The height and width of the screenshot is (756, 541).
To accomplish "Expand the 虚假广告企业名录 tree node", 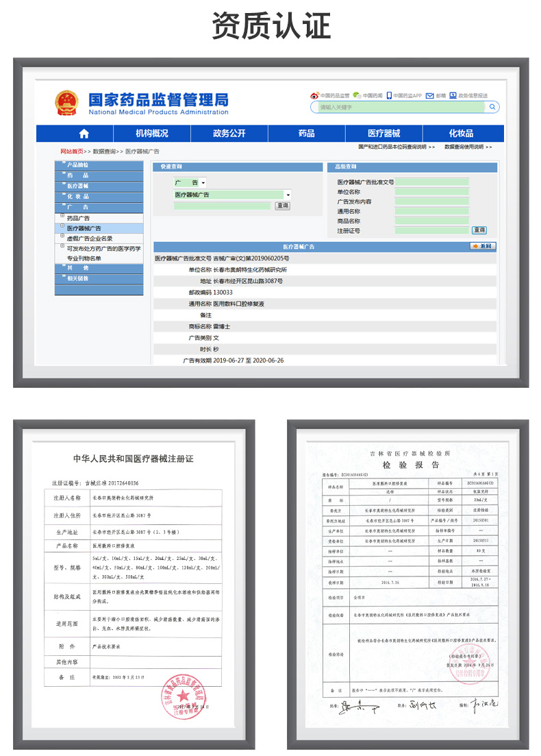I will [x=62, y=236].
